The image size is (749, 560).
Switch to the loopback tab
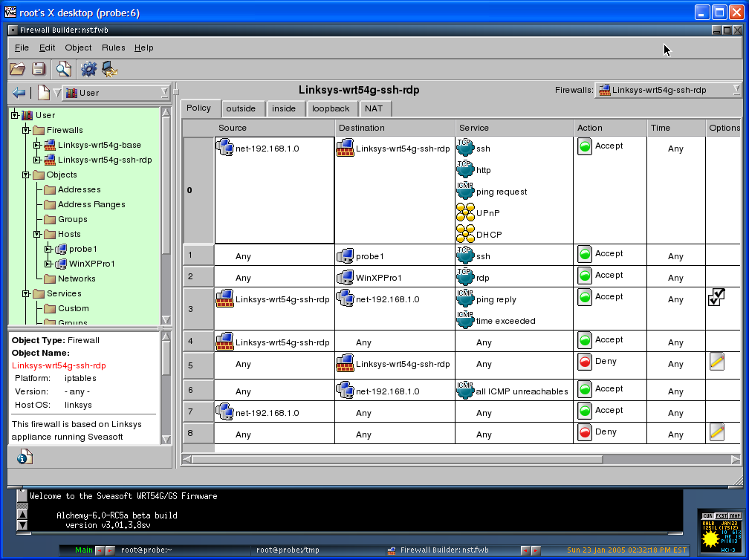(x=331, y=109)
